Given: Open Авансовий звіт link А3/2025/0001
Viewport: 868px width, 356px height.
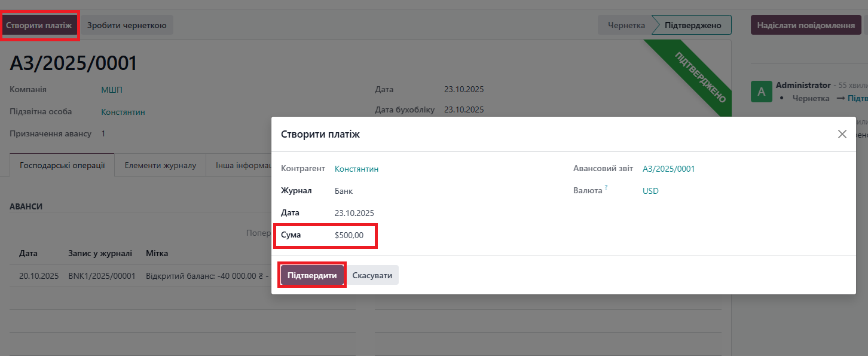Looking at the screenshot, I should pos(668,169).
